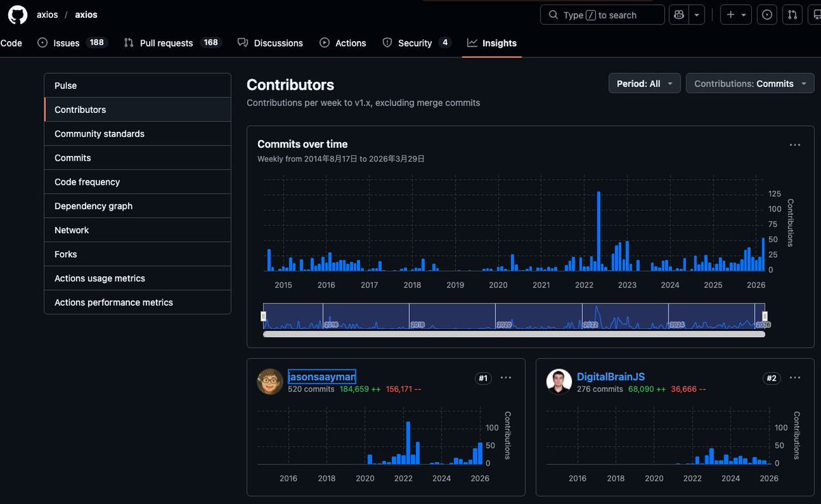The width and height of the screenshot is (821, 504).
Task: Open the pull requests icon in header
Action: [x=792, y=14]
